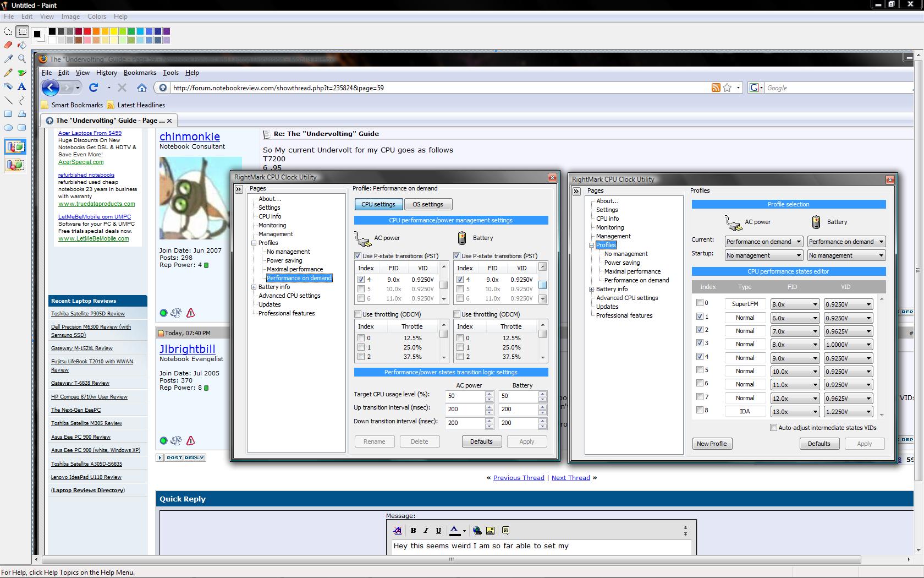924x578 pixels.
Task: Select the Text tool in Paint
Action: pyautogui.click(x=22, y=86)
